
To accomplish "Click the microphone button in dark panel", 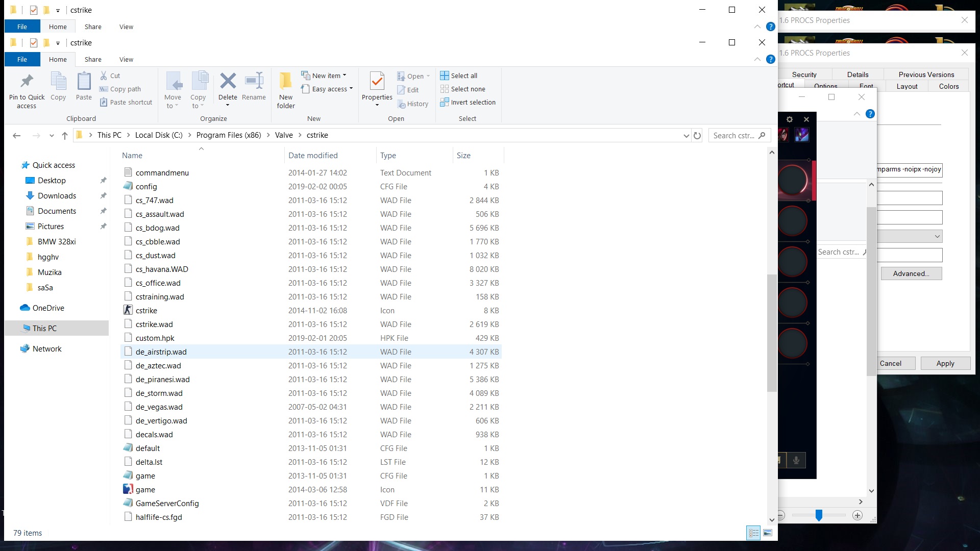I will [796, 460].
